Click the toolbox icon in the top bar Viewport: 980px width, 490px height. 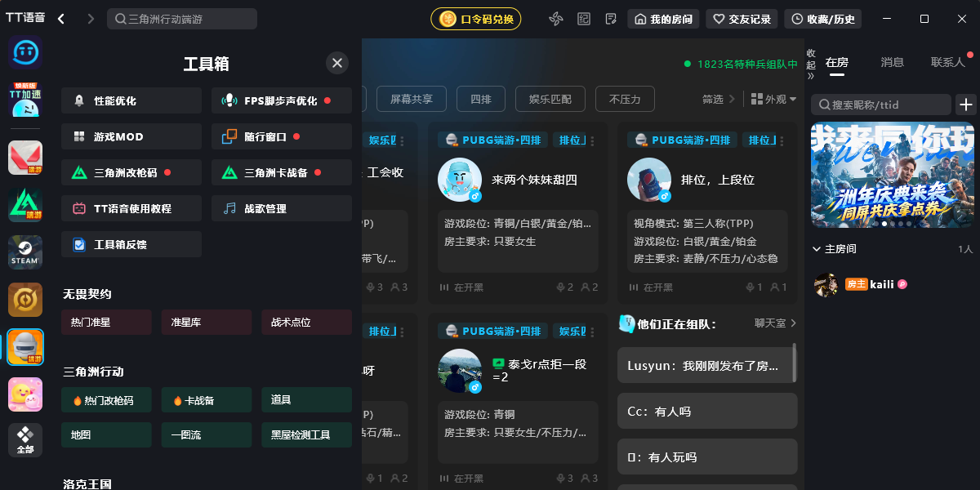pyautogui.click(x=584, y=19)
